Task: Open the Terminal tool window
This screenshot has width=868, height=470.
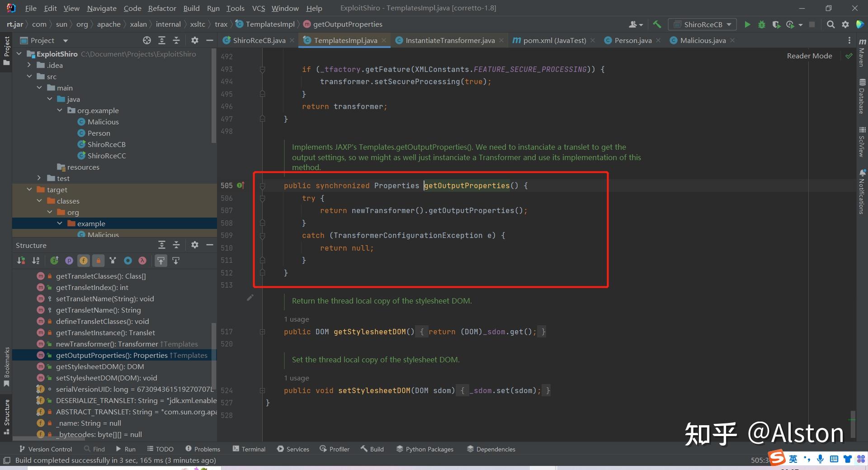Action: [249, 449]
